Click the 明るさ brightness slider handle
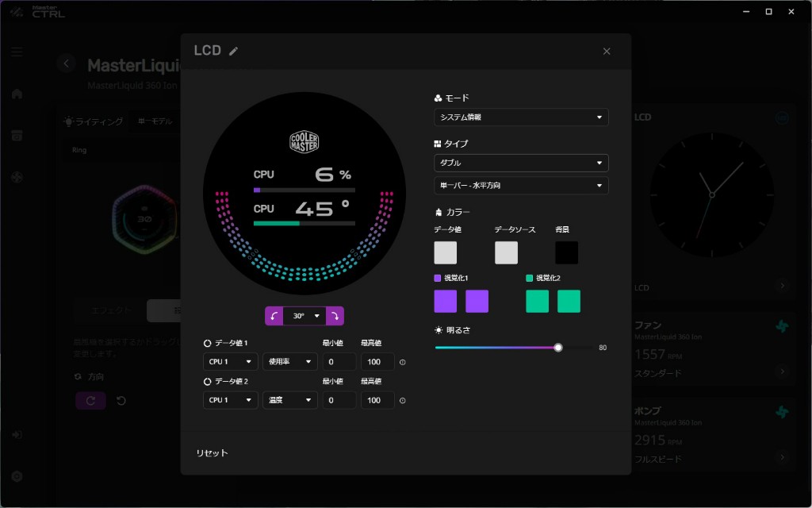This screenshot has width=812, height=508. (x=557, y=348)
